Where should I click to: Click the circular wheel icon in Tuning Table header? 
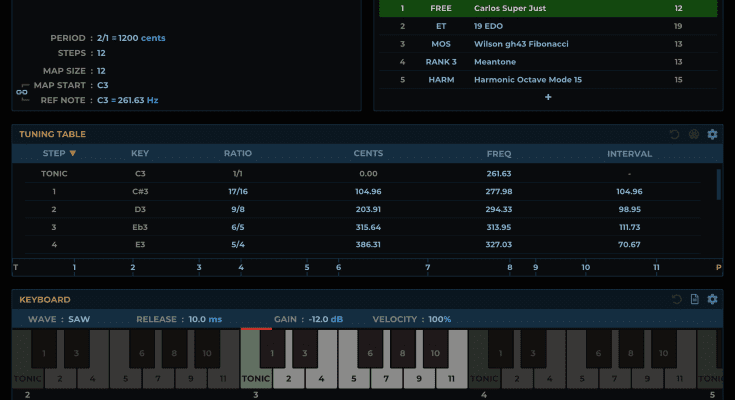pyautogui.click(x=694, y=134)
